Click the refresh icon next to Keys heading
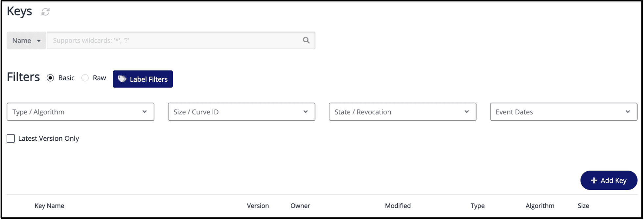 (45, 12)
